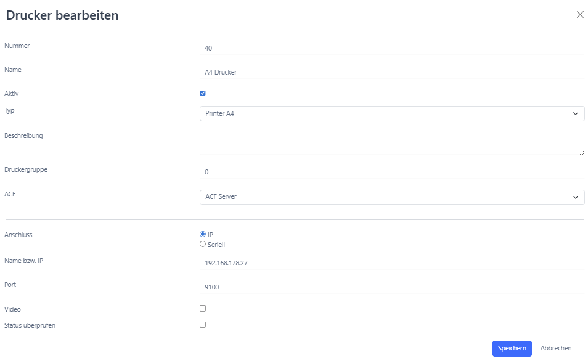Screen dimensions: 588x364
Task: Click the Druckergruppe input field
Action: [x=392, y=172]
